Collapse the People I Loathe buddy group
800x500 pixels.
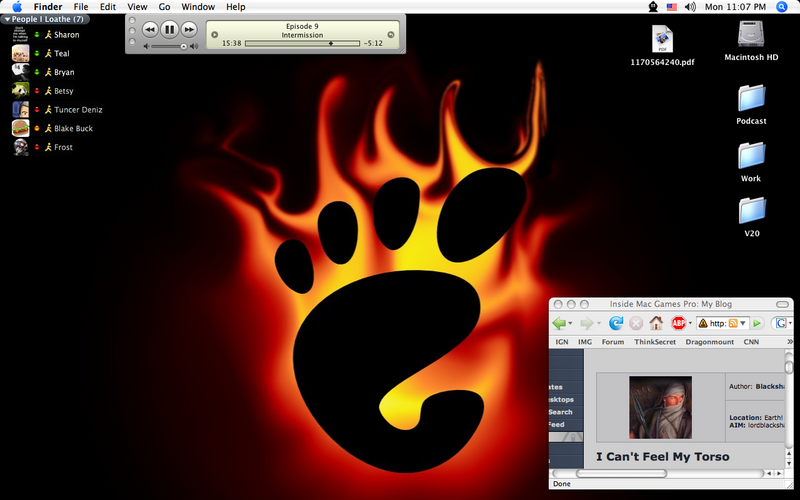click(7, 19)
